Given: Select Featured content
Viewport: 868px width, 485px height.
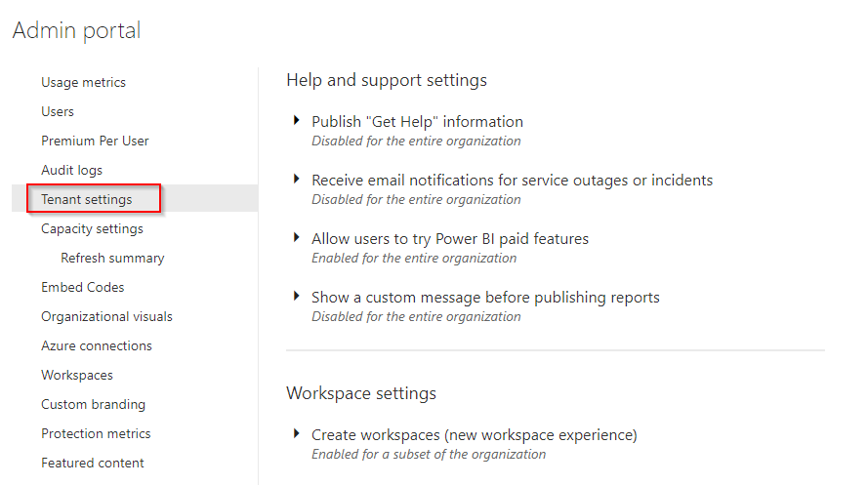Looking at the screenshot, I should pyautogui.click(x=93, y=464).
